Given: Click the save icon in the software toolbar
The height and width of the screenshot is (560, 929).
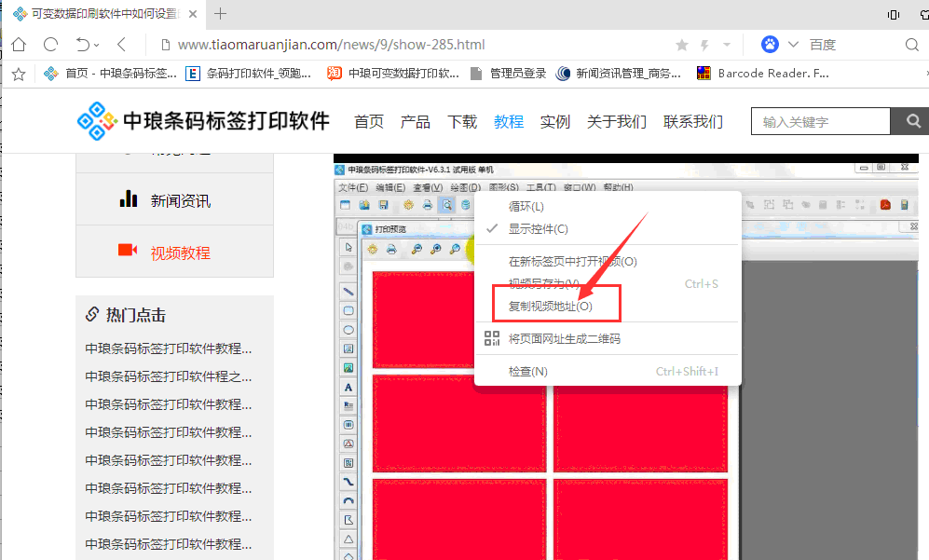Looking at the screenshot, I should coord(384,204).
